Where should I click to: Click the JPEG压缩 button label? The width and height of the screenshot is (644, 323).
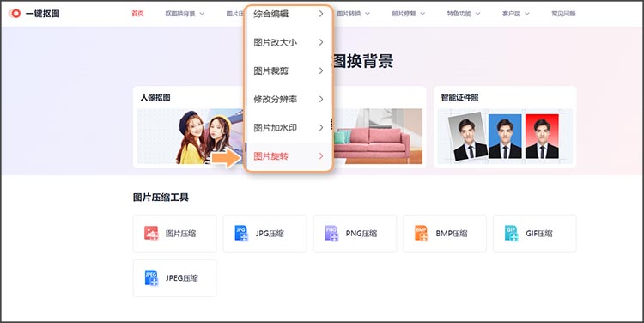(x=182, y=278)
